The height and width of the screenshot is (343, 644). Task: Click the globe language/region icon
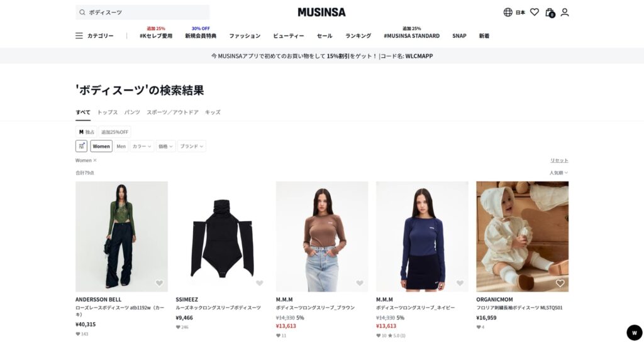[x=508, y=13]
